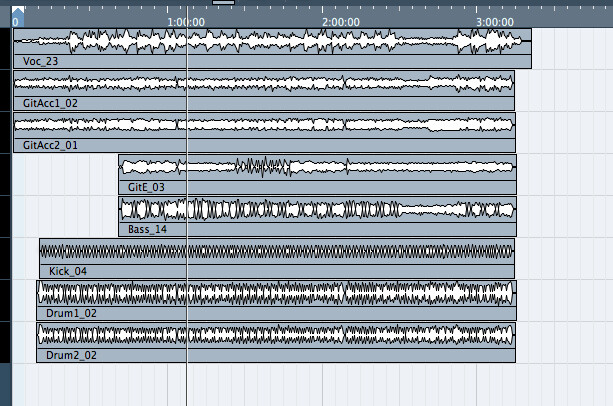Click the GitAcc2_01 clip name label

pos(50,145)
